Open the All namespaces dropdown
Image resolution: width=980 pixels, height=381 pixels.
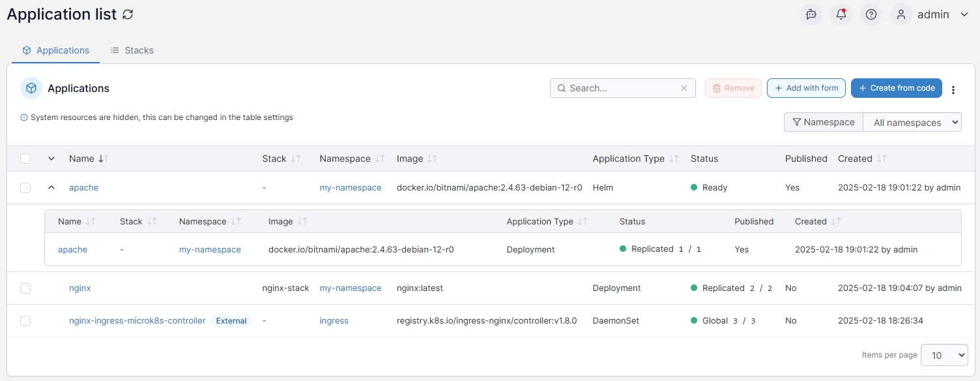pyautogui.click(x=912, y=122)
